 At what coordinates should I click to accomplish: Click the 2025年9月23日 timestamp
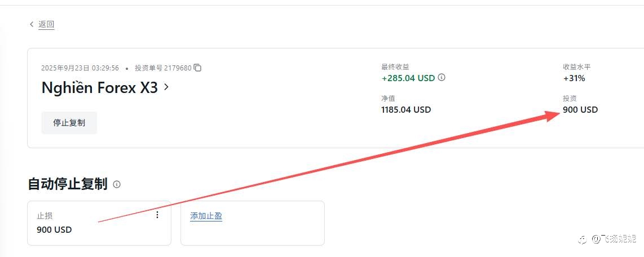(80, 68)
